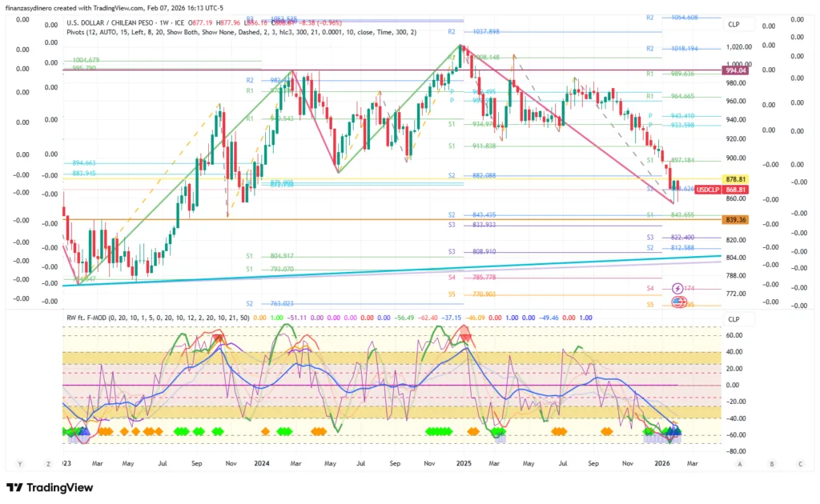The height and width of the screenshot is (504, 820).
Task: Click the 994.04 price level label
Action: (x=735, y=70)
